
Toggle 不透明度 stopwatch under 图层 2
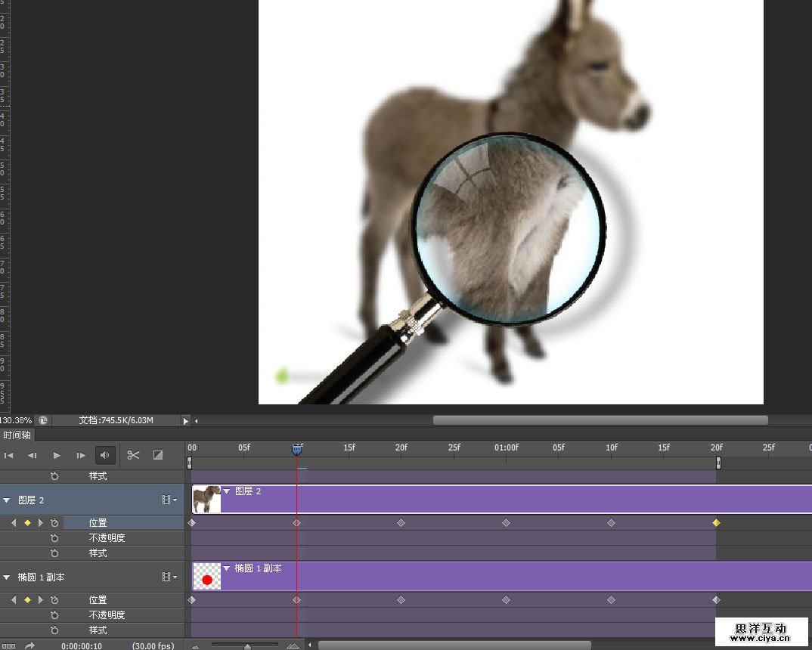pyautogui.click(x=54, y=538)
